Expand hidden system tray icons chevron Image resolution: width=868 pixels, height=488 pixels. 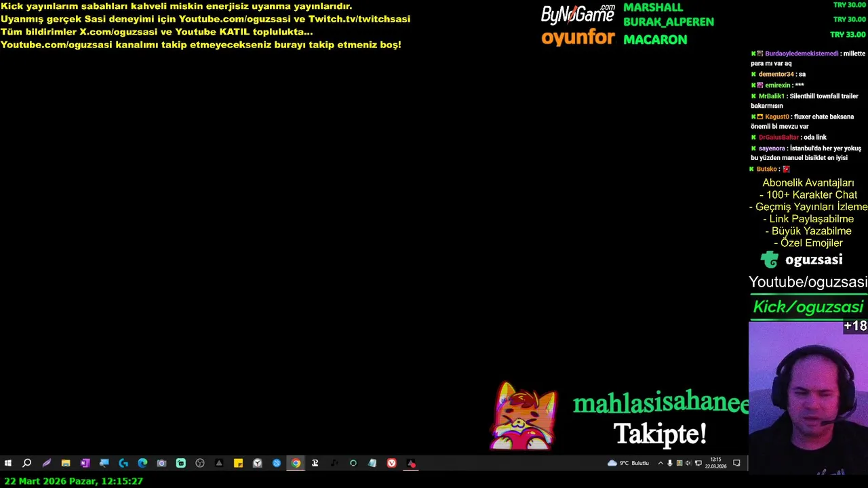pyautogui.click(x=660, y=463)
